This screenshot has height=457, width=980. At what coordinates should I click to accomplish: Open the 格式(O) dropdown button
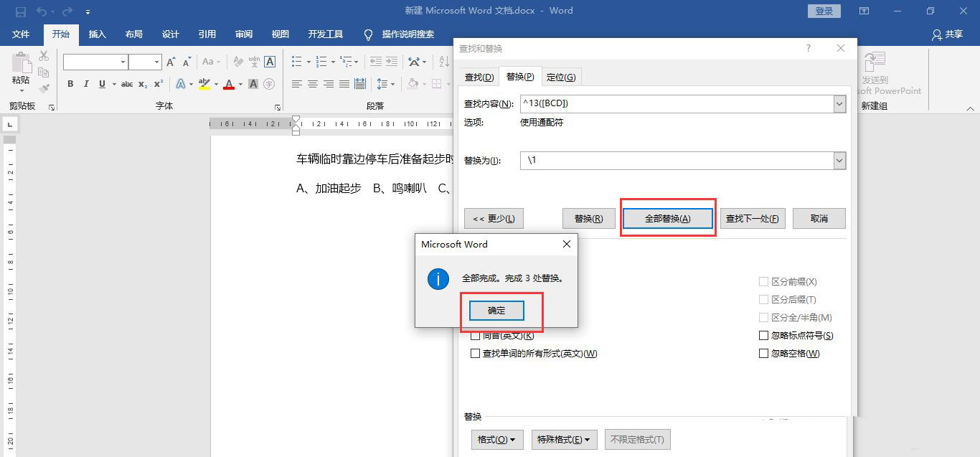(x=496, y=439)
